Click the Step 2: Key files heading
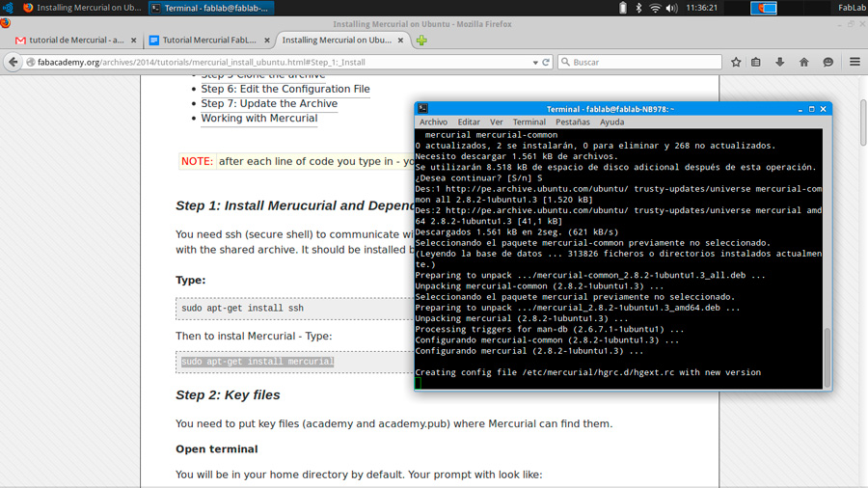Screen dimensions: 868x488 click(x=228, y=395)
